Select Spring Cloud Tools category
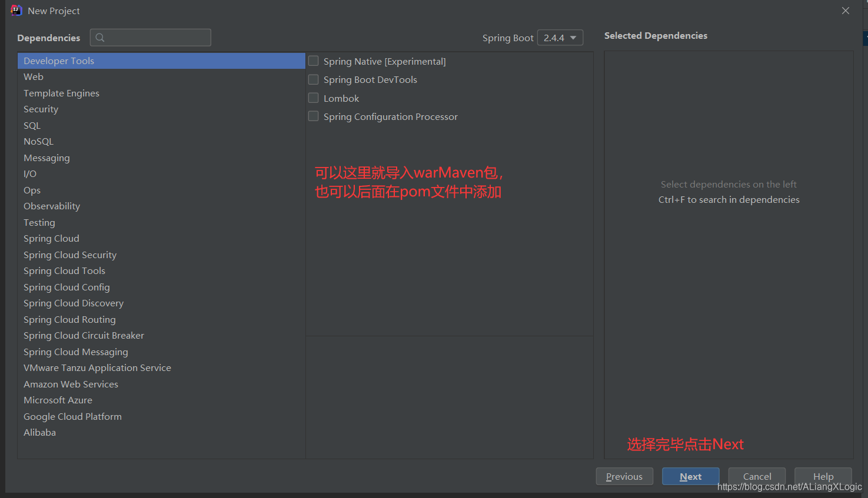Viewport: 868px width, 498px height. [161, 271]
